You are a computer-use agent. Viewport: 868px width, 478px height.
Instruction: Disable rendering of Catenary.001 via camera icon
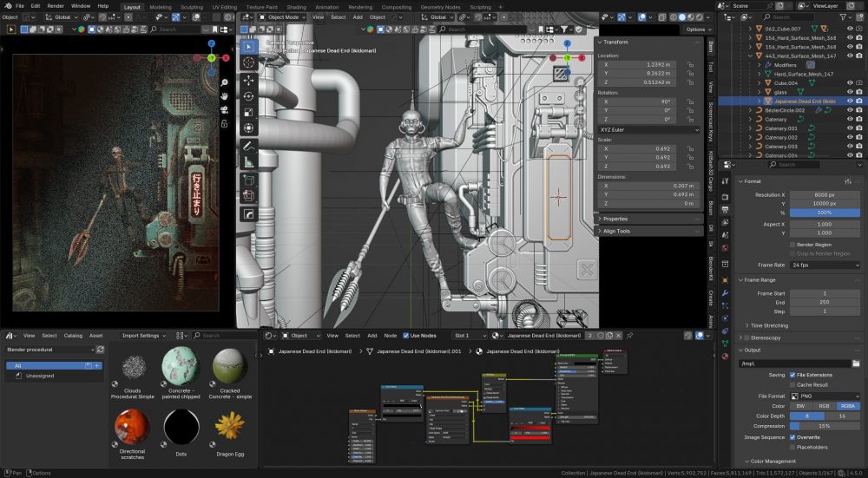(x=859, y=128)
